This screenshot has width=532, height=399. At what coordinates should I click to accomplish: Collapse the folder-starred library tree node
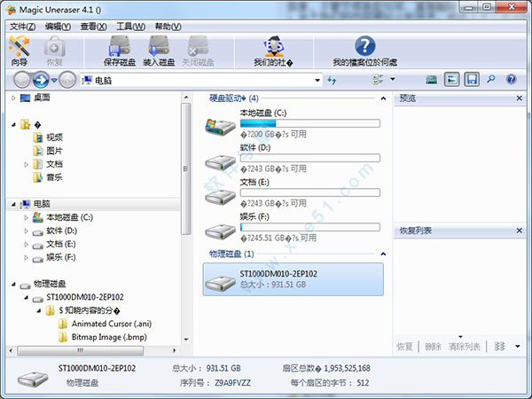point(13,125)
